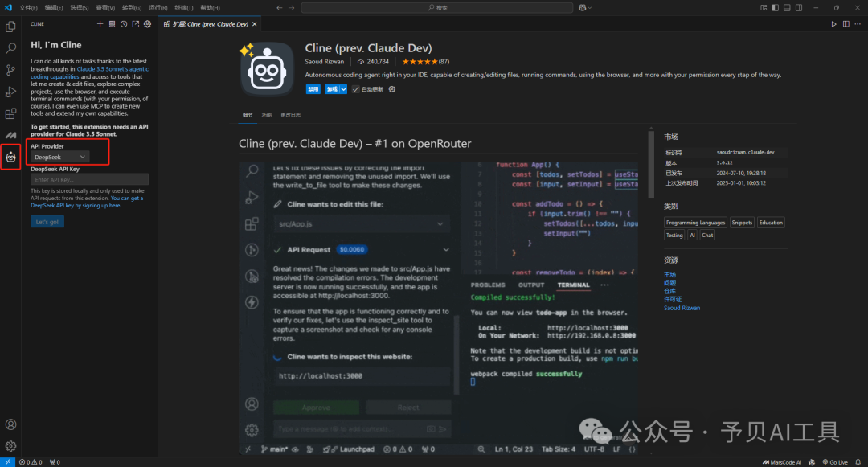Image resolution: width=868 pixels, height=467 pixels.
Task: Toggle primary side bar visibility
Action: tap(775, 8)
